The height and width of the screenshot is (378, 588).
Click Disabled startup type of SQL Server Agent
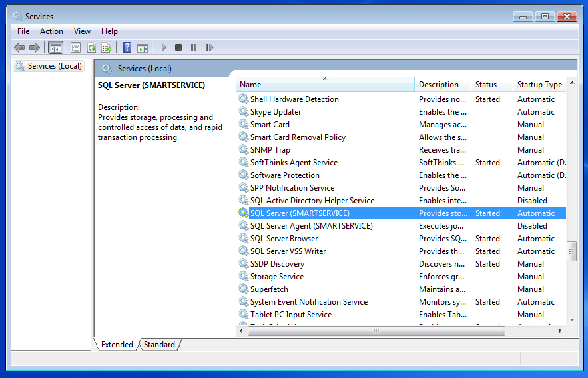(532, 225)
